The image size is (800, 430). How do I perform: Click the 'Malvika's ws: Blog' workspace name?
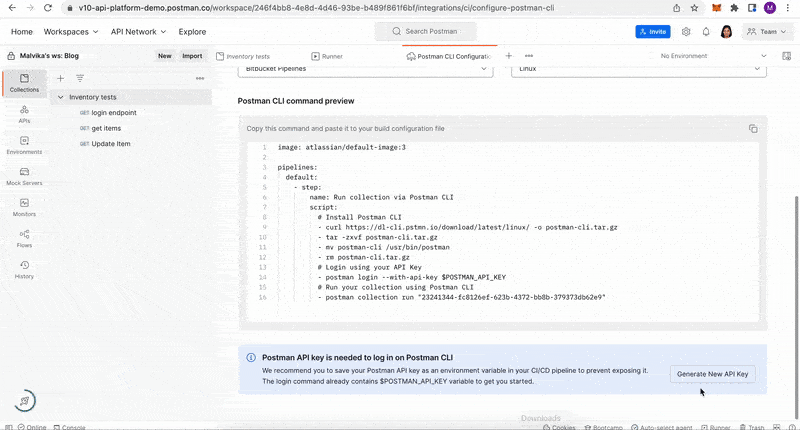pos(49,56)
